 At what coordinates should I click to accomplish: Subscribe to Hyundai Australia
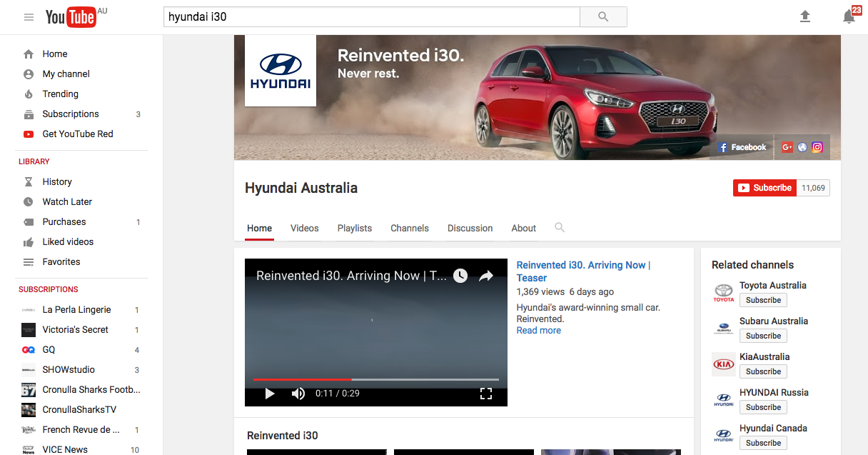pyautogui.click(x=764, y=188)
